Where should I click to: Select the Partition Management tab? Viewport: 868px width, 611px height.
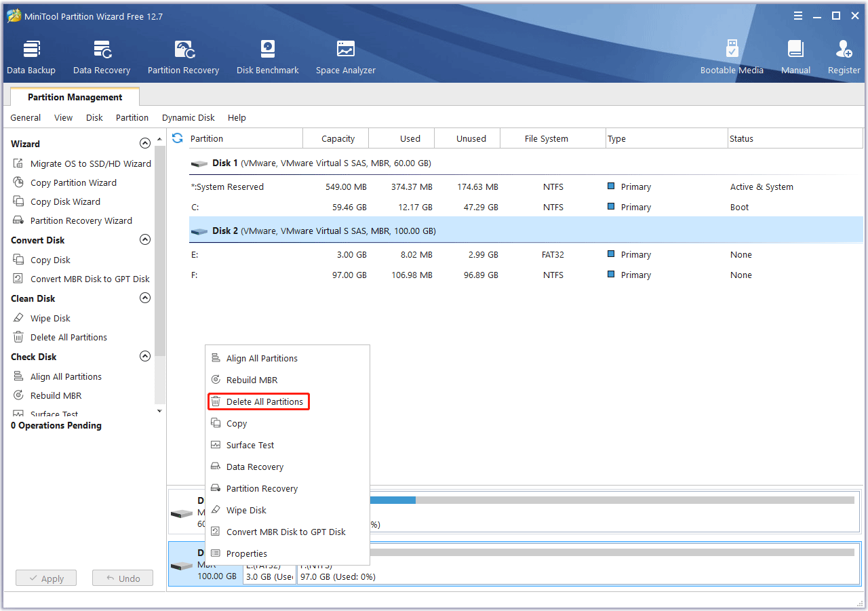pyautogui.click(x=75, y=97)
